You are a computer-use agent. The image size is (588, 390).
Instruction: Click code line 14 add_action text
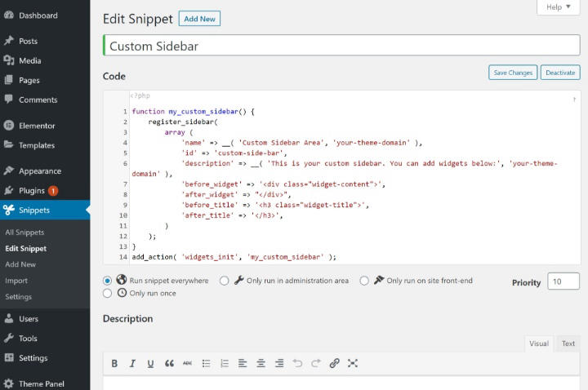(234, 257)
